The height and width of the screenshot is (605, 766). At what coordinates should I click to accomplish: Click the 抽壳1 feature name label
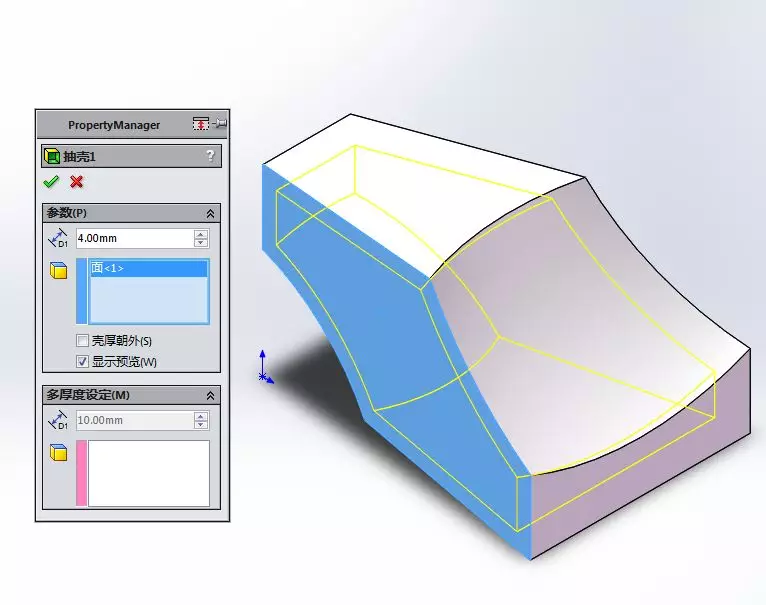[x=79, y=156]
